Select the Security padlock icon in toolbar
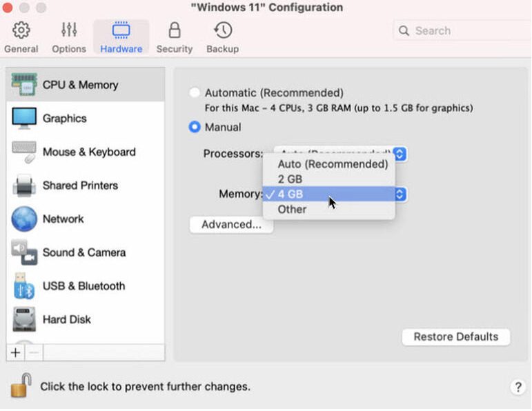 pos(175,31)
